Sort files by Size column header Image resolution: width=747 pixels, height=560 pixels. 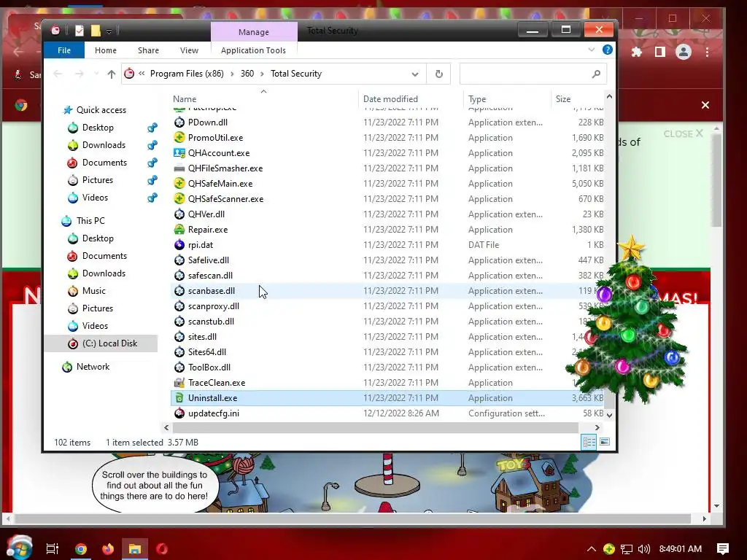pyautogui.click(x=562, y=99)
